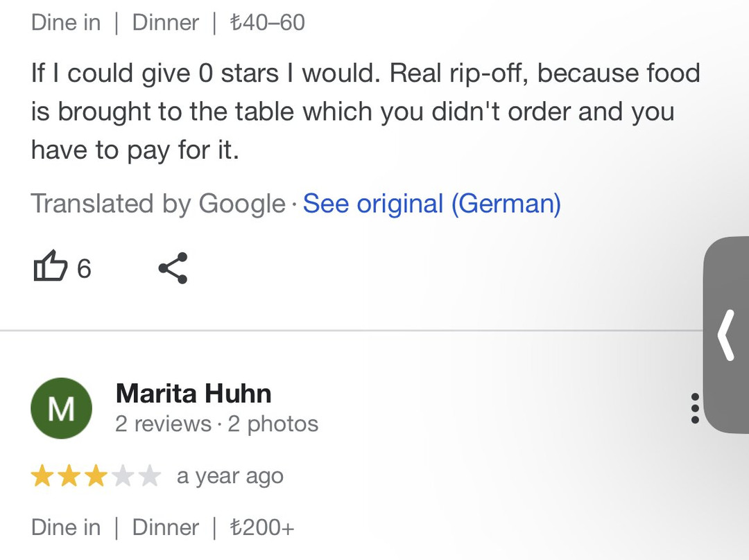The width and height of the screenshot is (749, 560).
Task: Click the third gold star in Marita's rating
Action: click(x=95, y=477)
